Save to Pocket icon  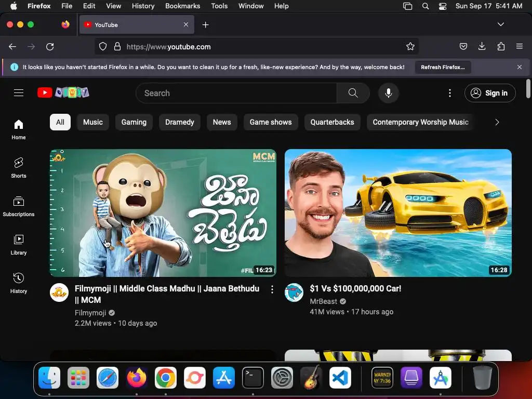(463, 46)
